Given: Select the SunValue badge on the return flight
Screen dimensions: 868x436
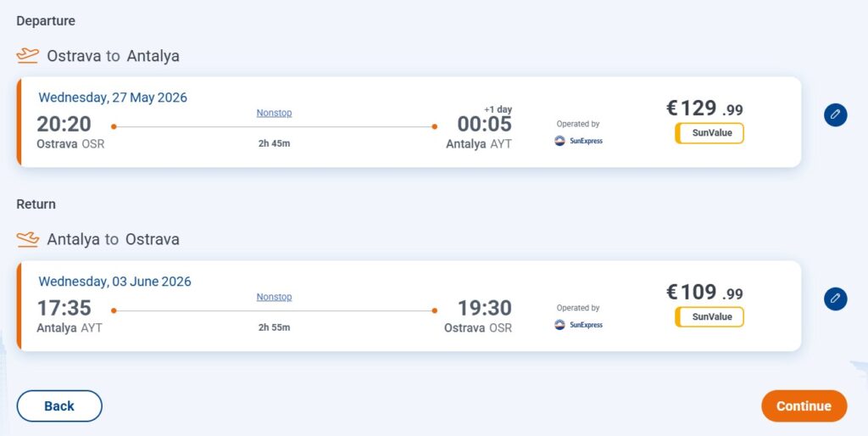Looking at the screenshot, I should [x=709, y=317].
